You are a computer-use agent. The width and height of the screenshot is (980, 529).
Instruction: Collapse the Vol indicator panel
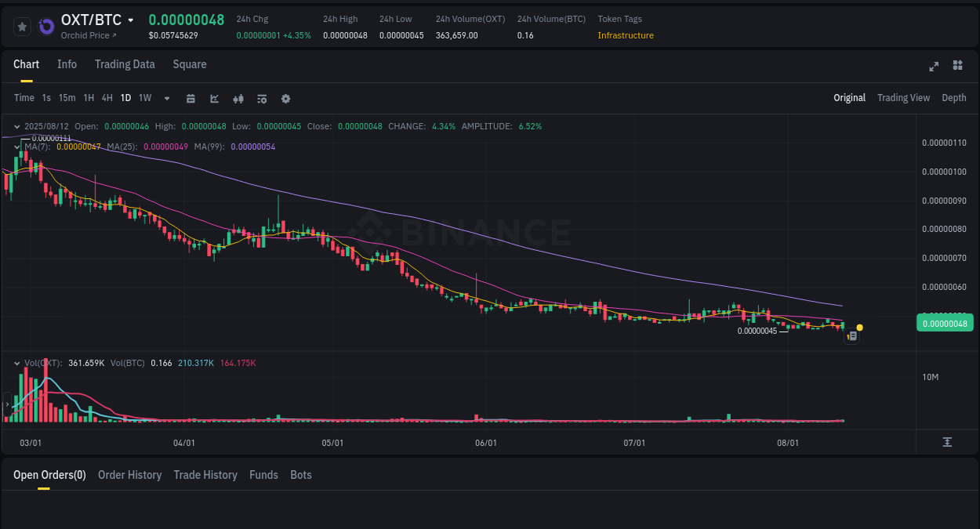[16, 363]
